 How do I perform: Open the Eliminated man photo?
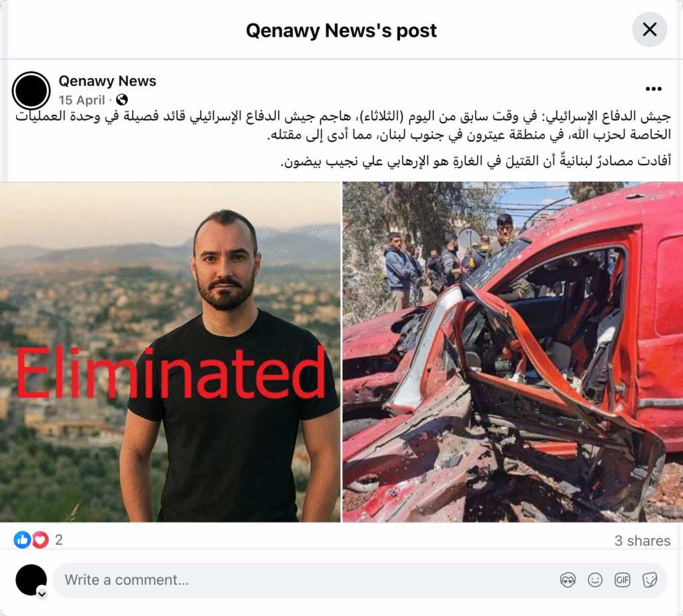tap(170, 352)
